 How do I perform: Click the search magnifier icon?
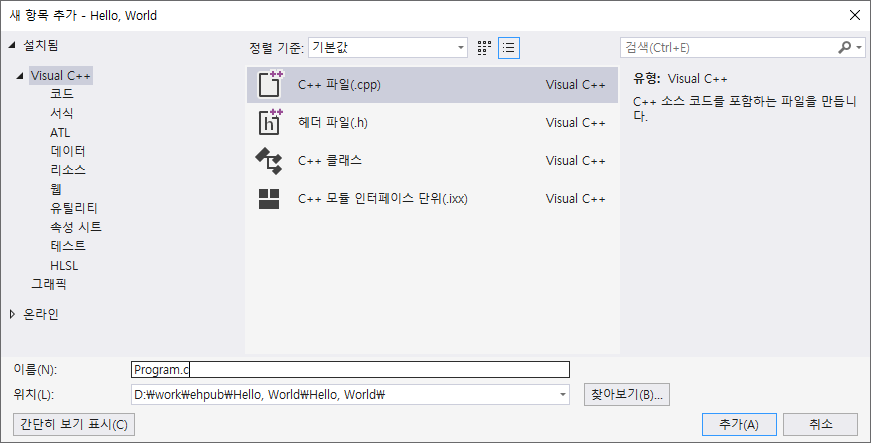coord(844,48)
